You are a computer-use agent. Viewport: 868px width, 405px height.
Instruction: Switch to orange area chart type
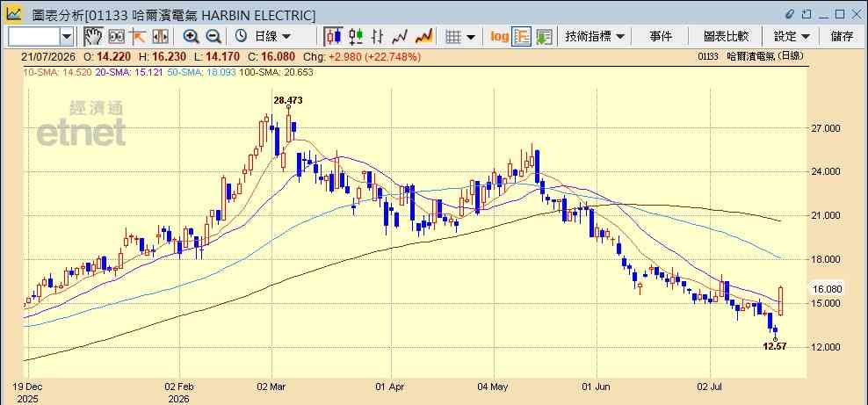pos(423,37)
